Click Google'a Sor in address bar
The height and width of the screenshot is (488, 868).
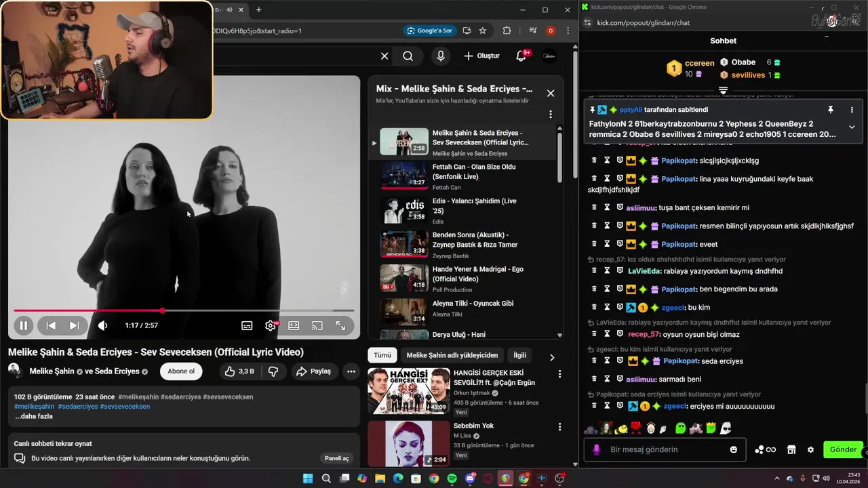(430, 30)
